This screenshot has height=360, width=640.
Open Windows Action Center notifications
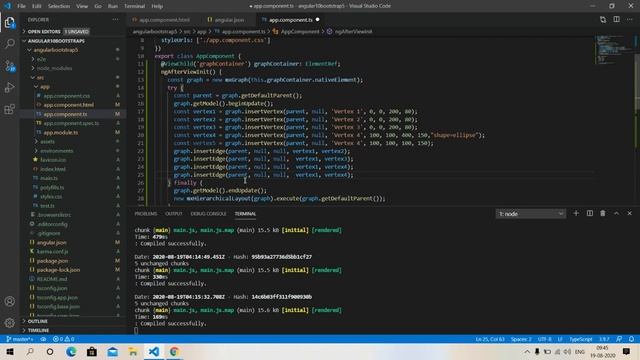tap(627, 351)
